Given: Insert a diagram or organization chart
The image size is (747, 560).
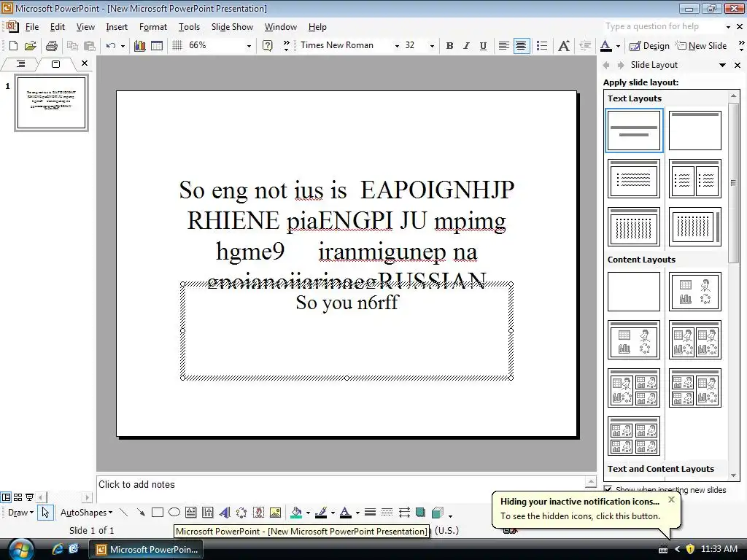Looking at the screenshot, I should (x=241, y=513).
